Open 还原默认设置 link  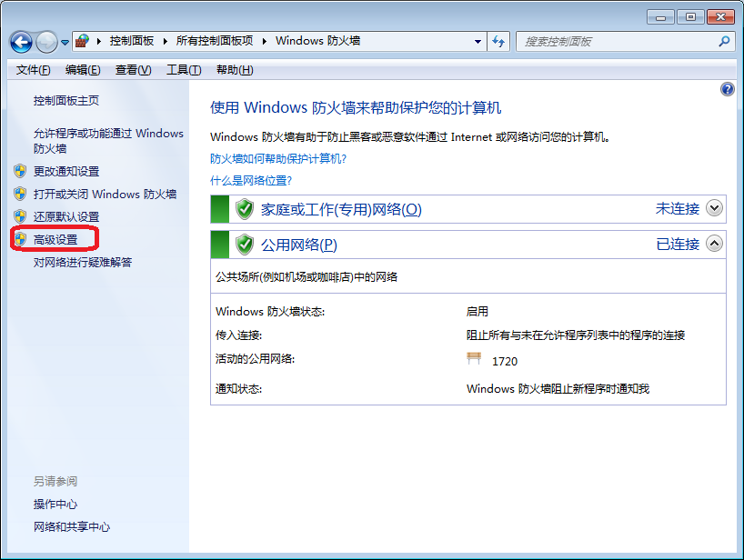pyautogui.click(x=66, y=216)
